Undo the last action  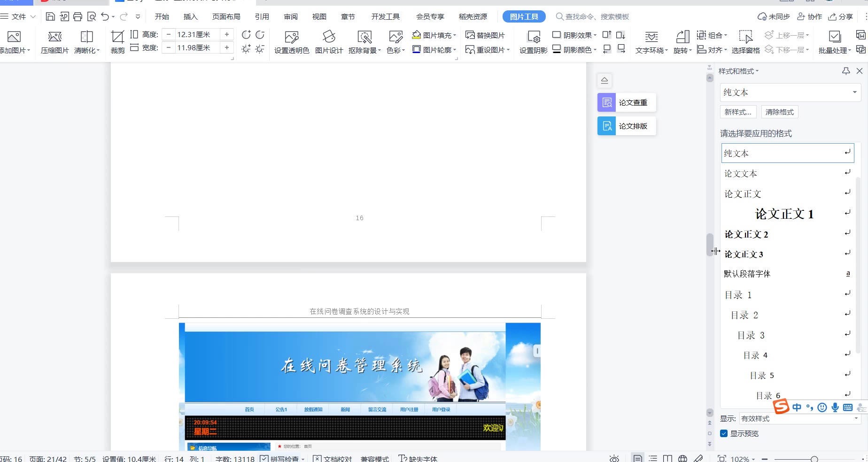105,17
